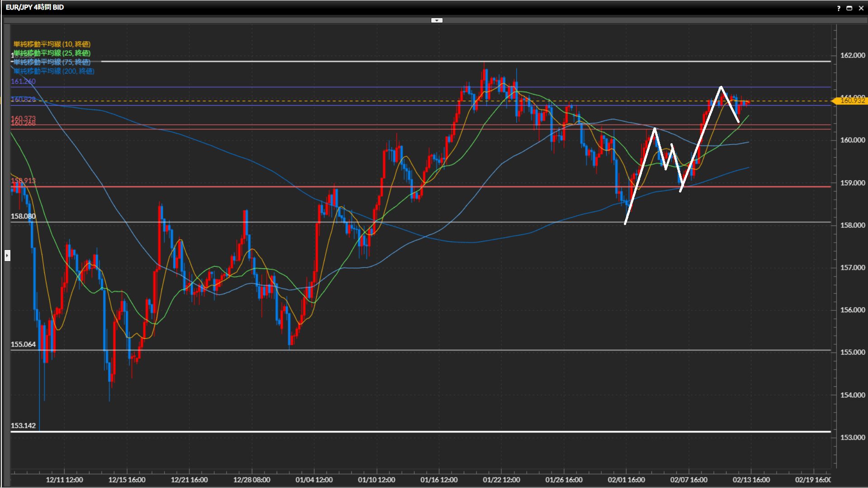Click the help question mark icon
This screenshot has height=488, width=868.
(839, 8)
